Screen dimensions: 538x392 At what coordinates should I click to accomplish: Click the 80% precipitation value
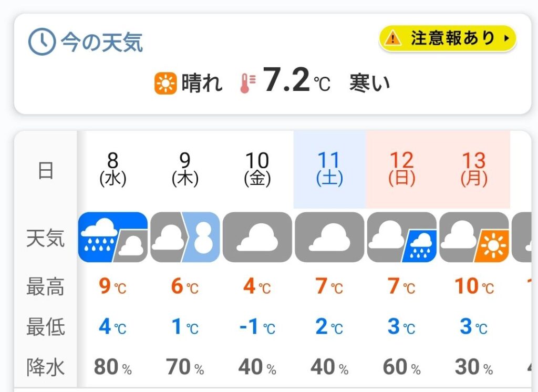click(112, 367)
